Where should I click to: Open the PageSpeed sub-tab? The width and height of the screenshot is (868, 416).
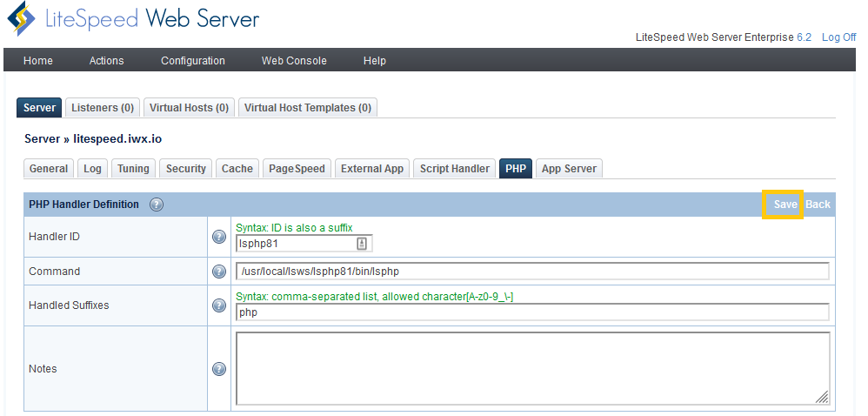(297, 168)
